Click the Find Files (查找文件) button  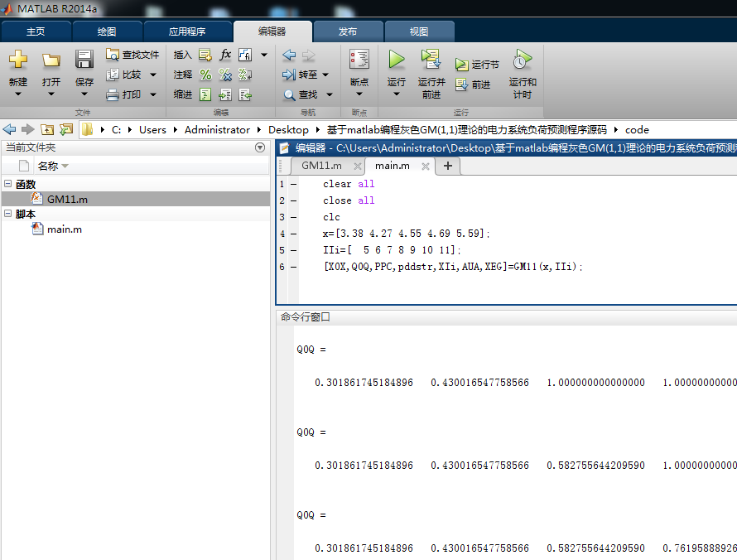132,55
